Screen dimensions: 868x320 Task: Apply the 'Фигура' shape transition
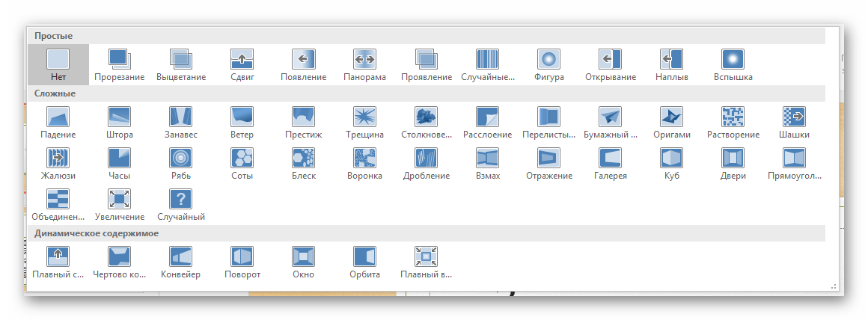click(548, 64)
